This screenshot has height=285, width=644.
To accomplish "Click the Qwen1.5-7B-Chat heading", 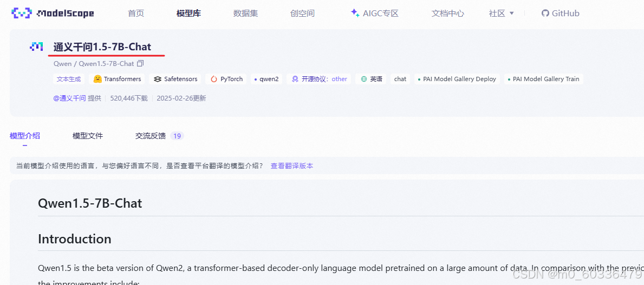I will tap(90, 203).
